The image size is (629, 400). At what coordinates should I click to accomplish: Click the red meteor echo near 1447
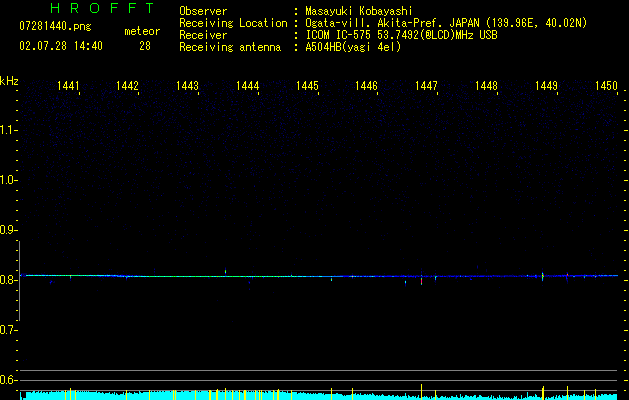(x=422, y=282)
